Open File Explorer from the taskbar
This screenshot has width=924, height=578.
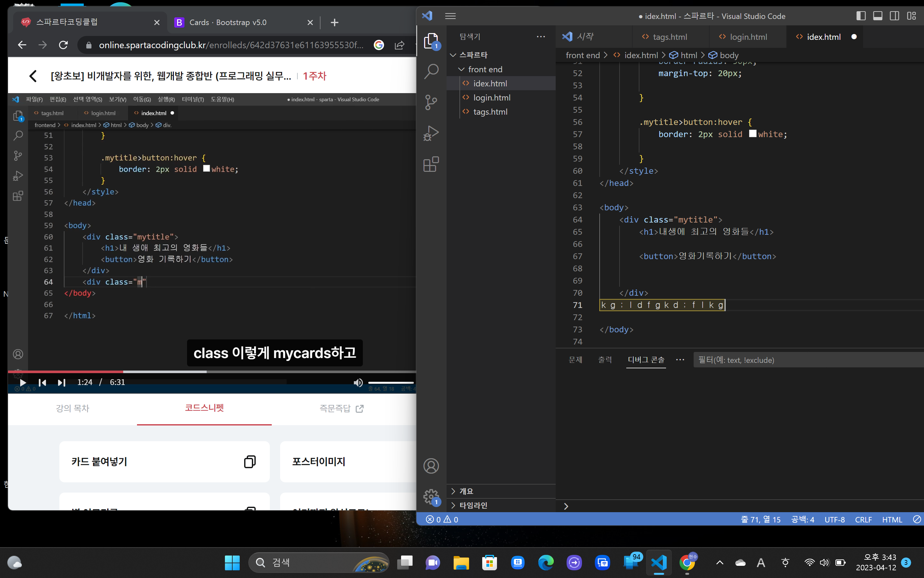tap(461, 562)
